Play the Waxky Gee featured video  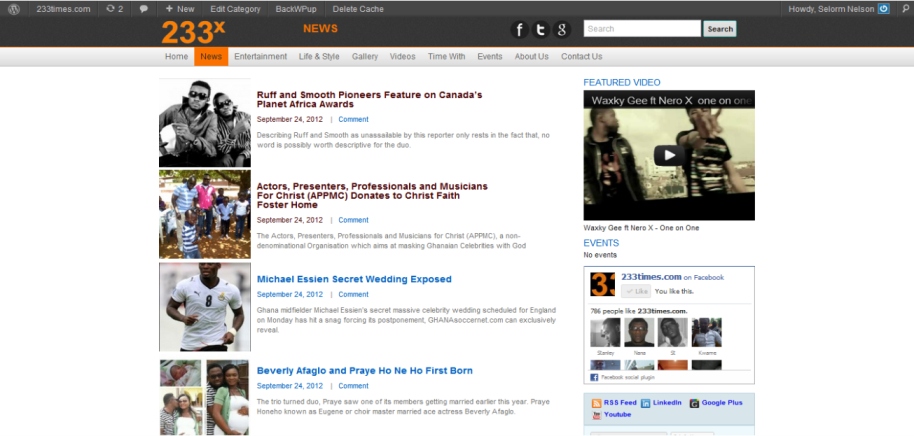(669, 155)
